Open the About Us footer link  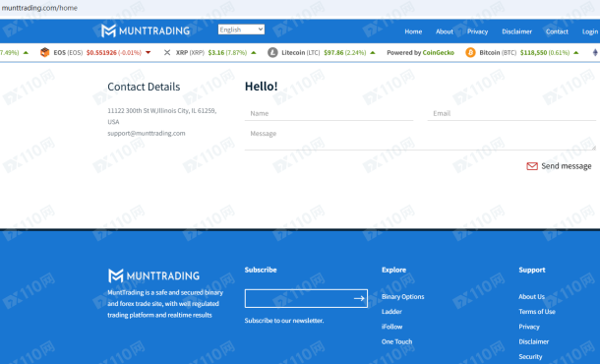coord(531,297)
